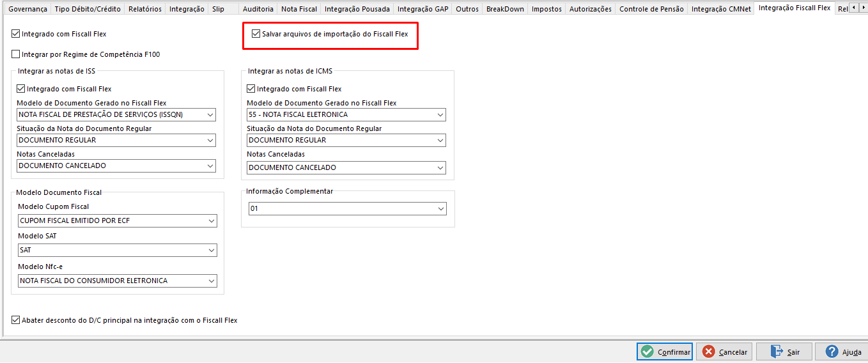Click the Ajuda button
This screenshot has width=868, height=363.
(x=841, y=351)
